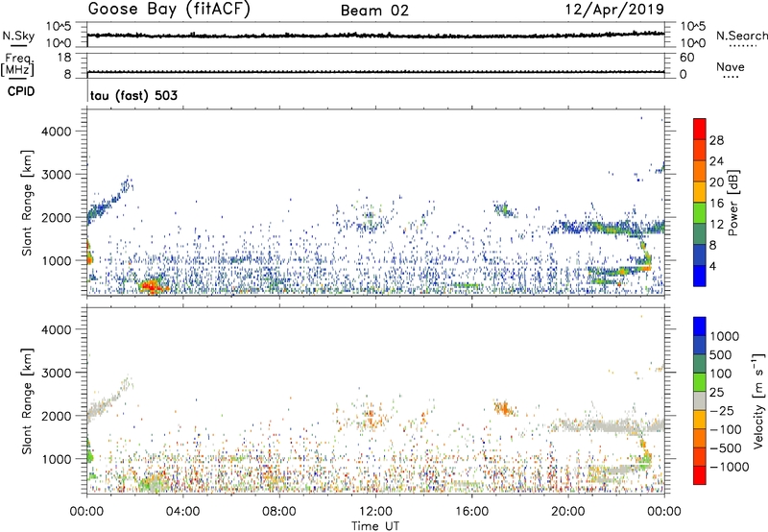Click the '04:00' time axis label
Screen dimensions: 768x532
tap(182, 512)
